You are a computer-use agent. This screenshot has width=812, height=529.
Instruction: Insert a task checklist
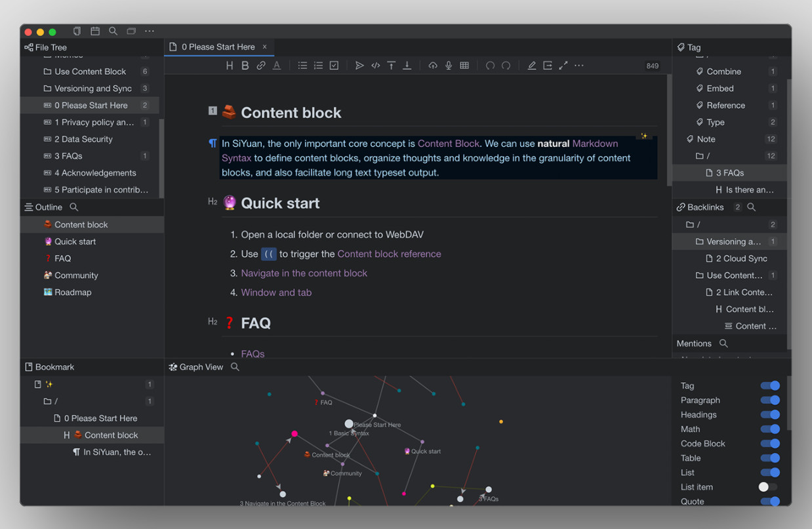(x=334, y=66)
